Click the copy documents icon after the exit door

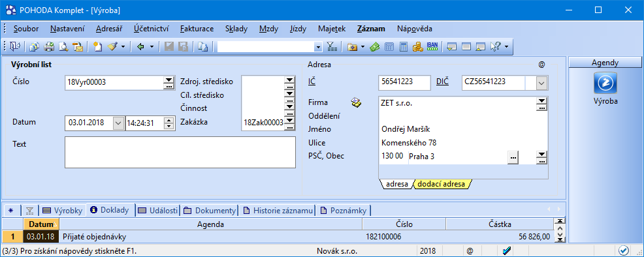click(35, 47)
